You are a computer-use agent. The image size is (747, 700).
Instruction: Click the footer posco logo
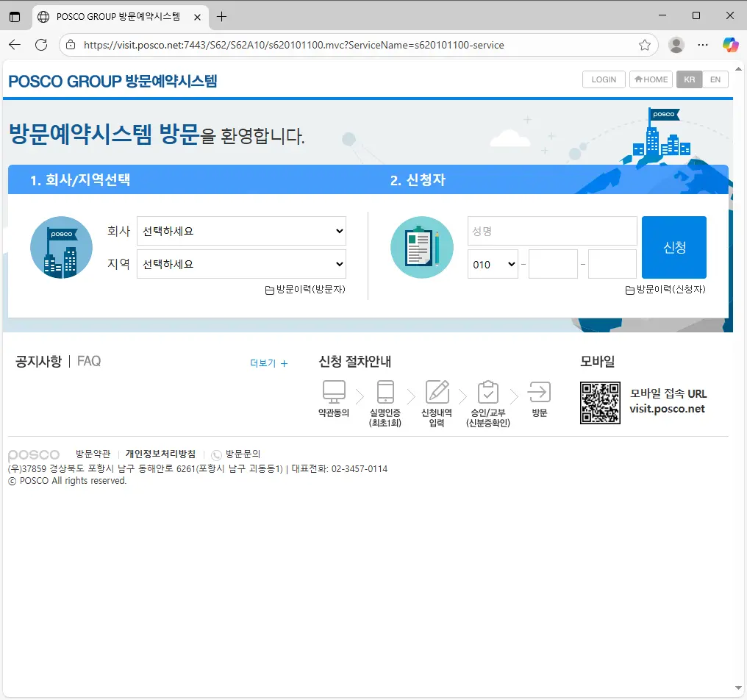34,454
